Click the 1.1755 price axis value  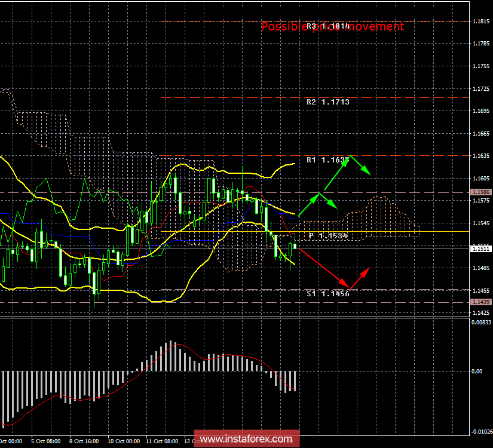[x=481, y=66]
